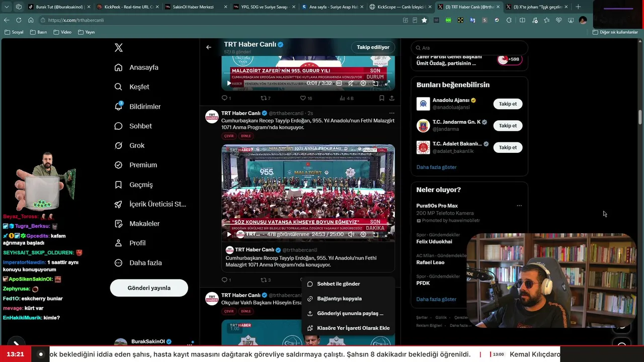Select Klasöre Yer İşareti Olarak Ekle
Image resolution: width=644 pixels, height=362 pixels.
coord(348,328)
